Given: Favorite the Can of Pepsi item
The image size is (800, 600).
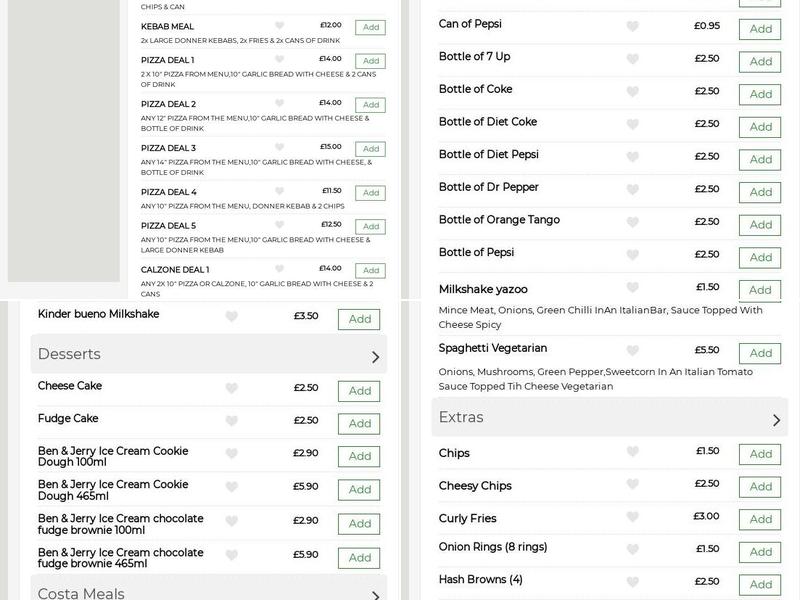Looking at the screenshot, I should 633,24.
